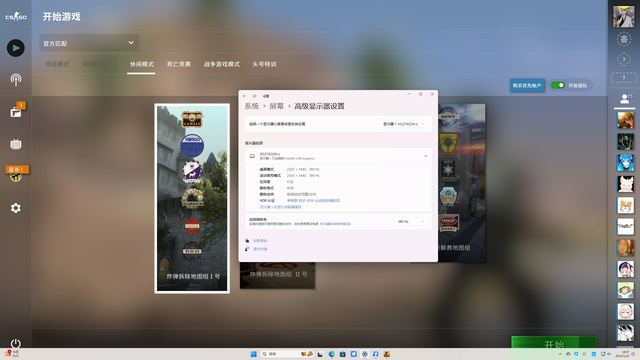This screenshot has width=640, height=360.
Task: Open the broadcast antenna icon in sidebar
Action: pyautogui.click(x=16, y=80)
